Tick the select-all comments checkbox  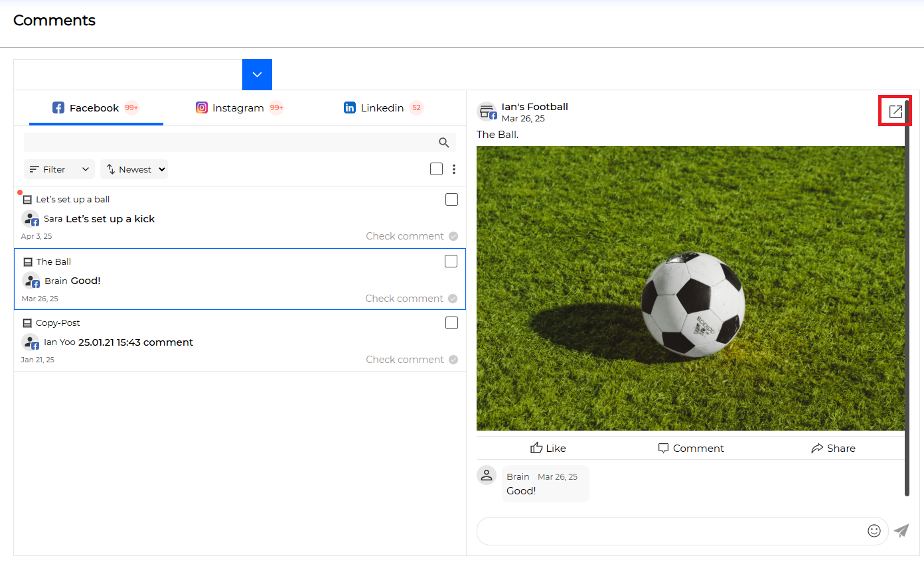[436, 169]
